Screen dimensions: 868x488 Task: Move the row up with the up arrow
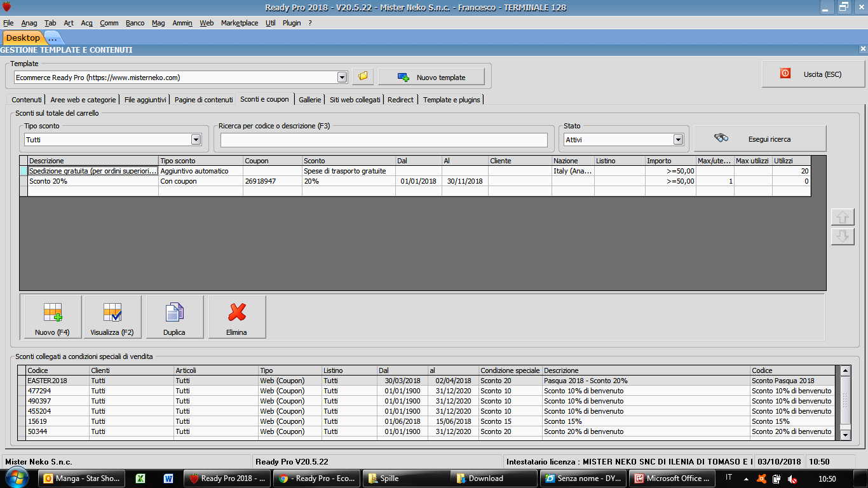[843, 217]
